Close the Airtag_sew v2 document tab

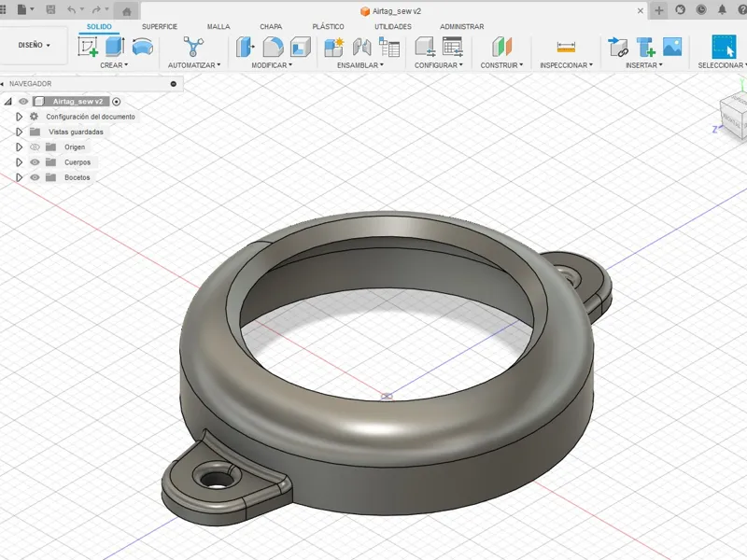641,11
